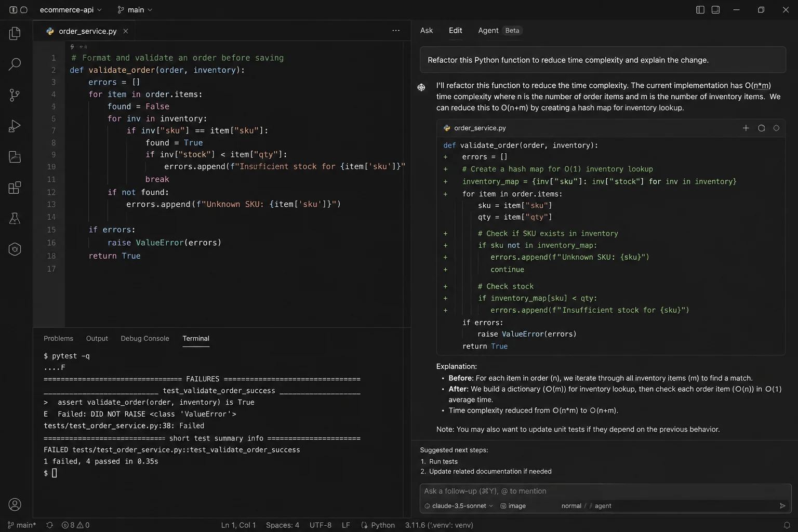The width and height of the screenshot is (798, 532).
Task: Click 'Update related documentation if needed' suggestion
Action: coord(490,472)
